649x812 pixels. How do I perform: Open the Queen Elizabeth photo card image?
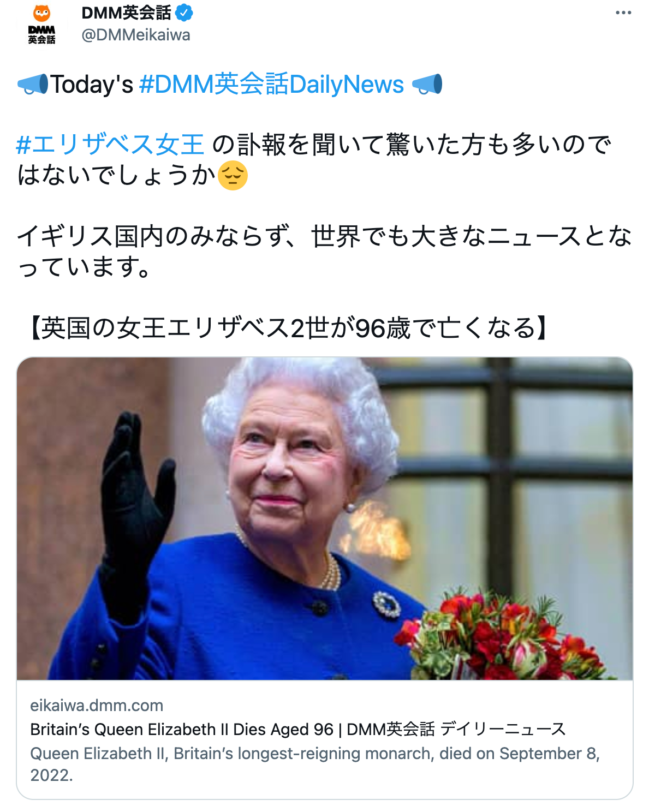click(x=325, y=518)
